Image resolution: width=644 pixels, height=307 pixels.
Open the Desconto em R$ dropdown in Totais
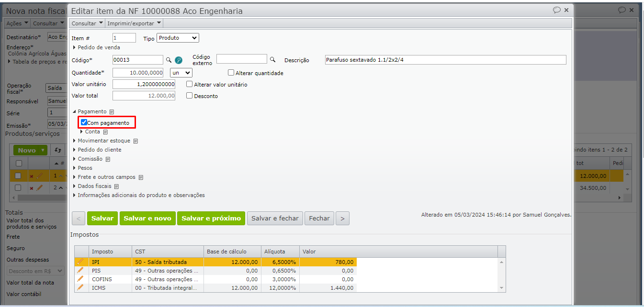(x=36, y=271)
